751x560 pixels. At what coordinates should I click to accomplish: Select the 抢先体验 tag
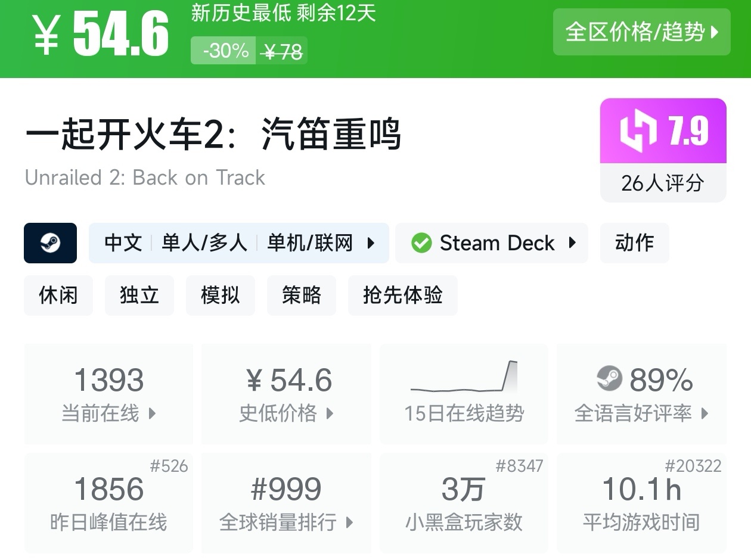[x=403, y=295]
